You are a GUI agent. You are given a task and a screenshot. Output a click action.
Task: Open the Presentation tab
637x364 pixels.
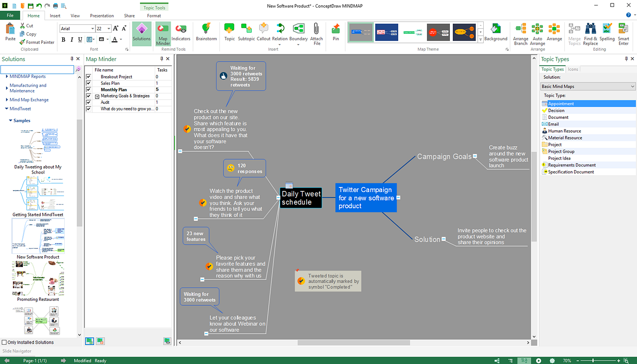102,16
